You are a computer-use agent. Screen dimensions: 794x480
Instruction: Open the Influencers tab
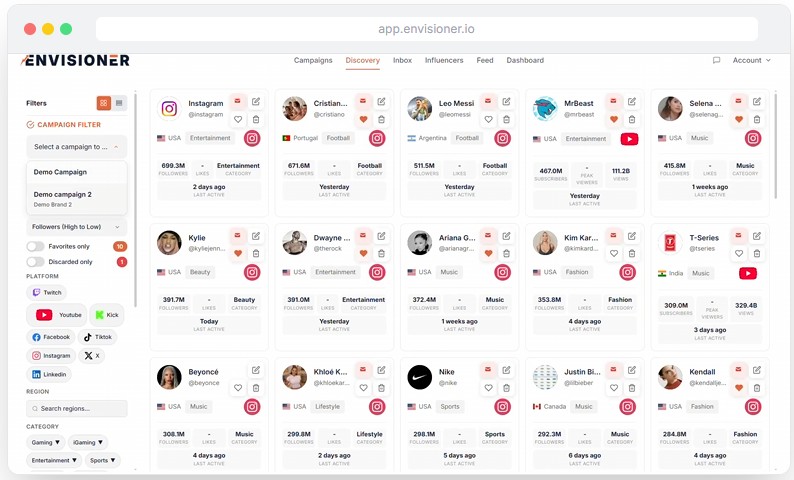[444, 60]
